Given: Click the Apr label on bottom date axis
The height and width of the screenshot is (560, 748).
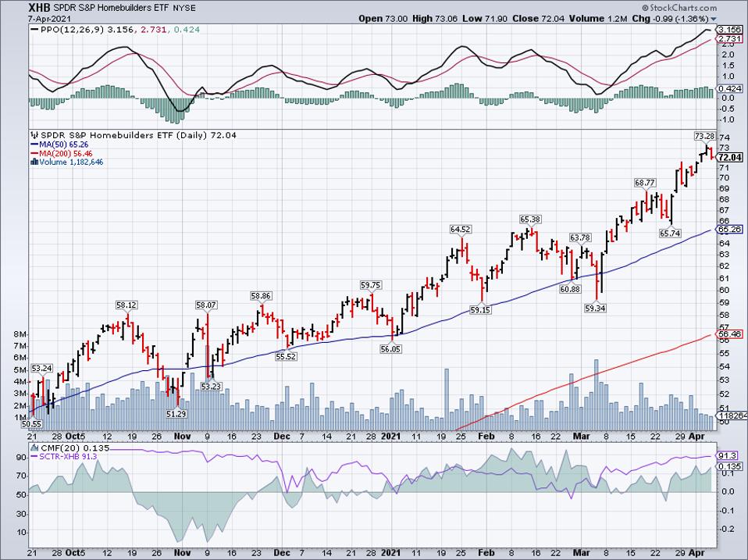Looking at the screenshot, I should [x=697, y=553].
